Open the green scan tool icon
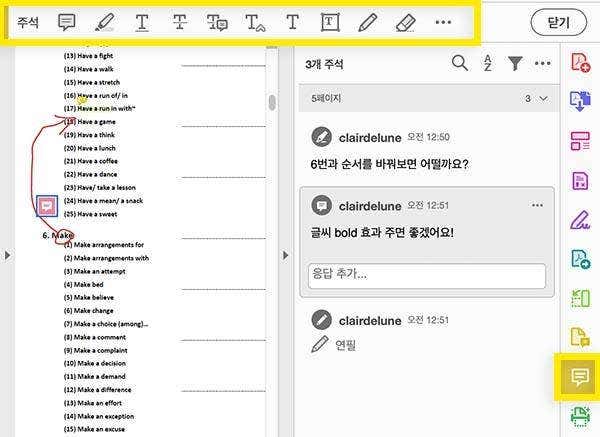This screenshot has height=437, width=600. coord(580,417)
